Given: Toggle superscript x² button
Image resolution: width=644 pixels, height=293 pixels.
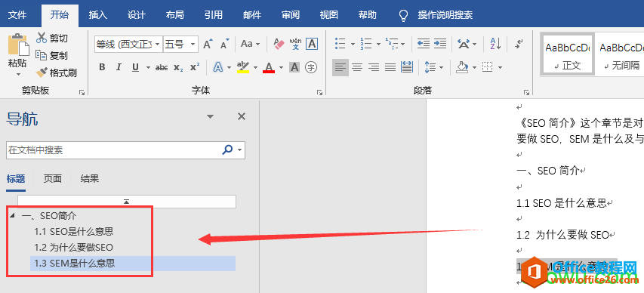Looking at the screenshot, I should 195,67.
